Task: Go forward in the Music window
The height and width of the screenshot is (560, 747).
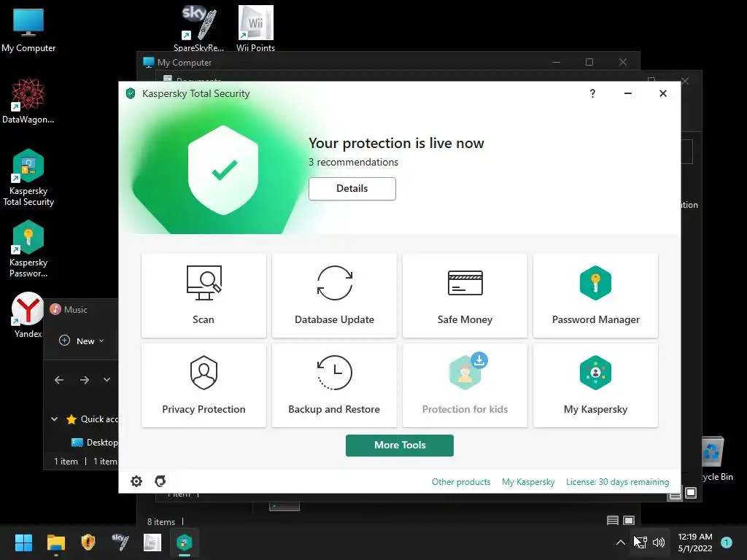Action: click(85, 380)
